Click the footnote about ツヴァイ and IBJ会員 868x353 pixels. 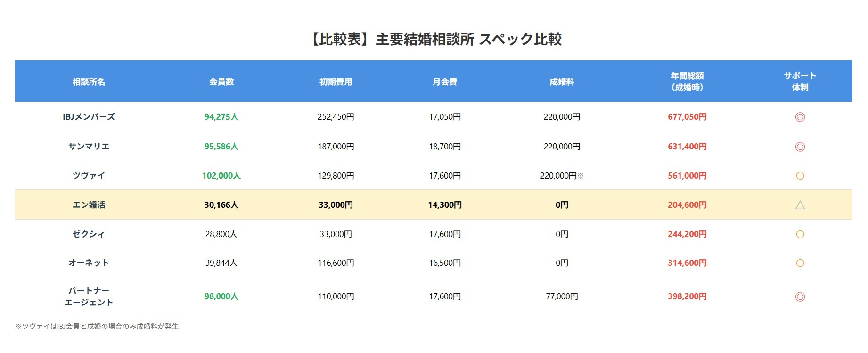97,326
